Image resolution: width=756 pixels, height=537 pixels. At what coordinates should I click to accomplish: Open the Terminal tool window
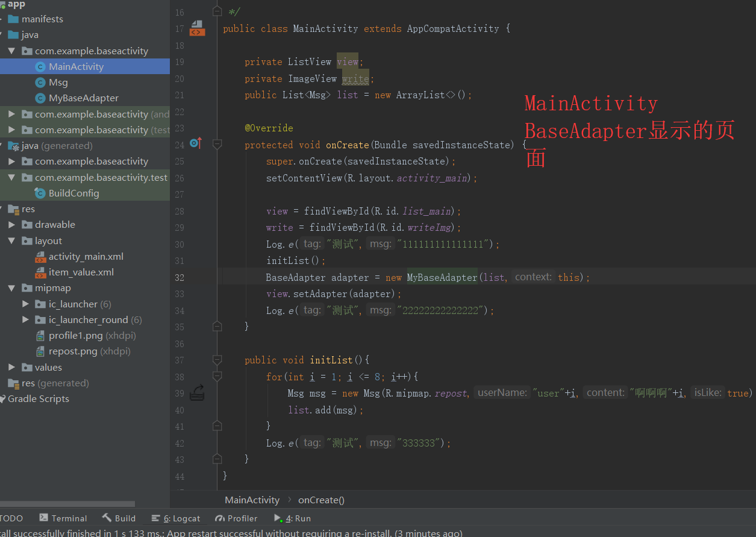(x=63, y=518)
